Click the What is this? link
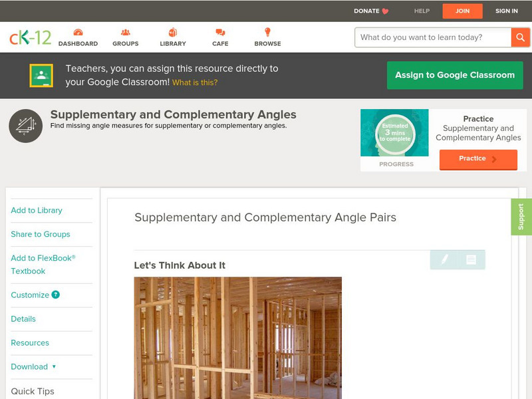 coord(195,82)
